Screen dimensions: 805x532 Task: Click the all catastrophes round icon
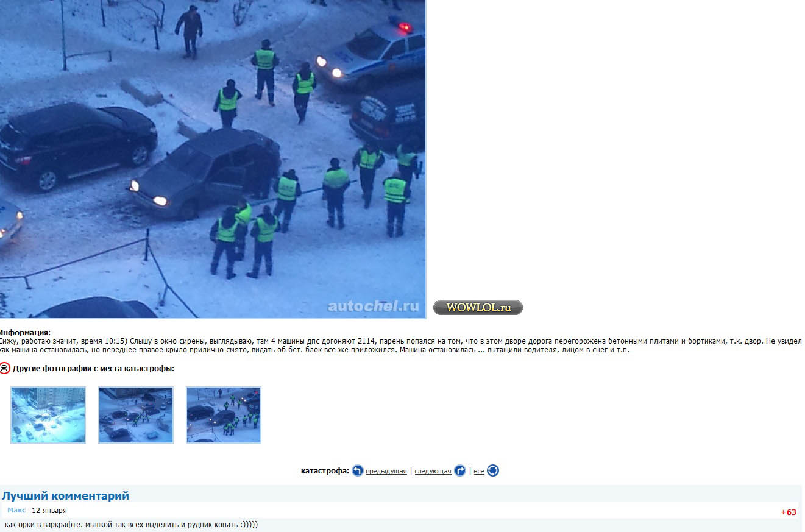point(493,470)
